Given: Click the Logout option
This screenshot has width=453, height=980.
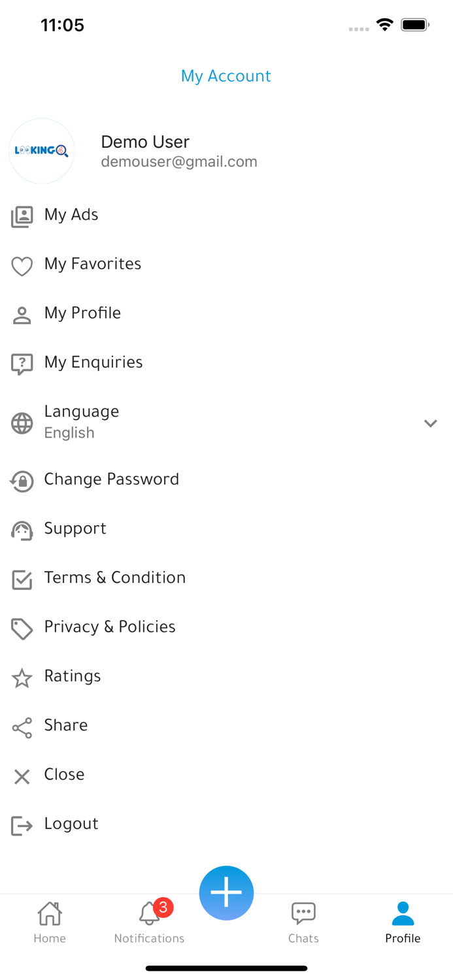Looking at the screenshot, I should 71,824.
